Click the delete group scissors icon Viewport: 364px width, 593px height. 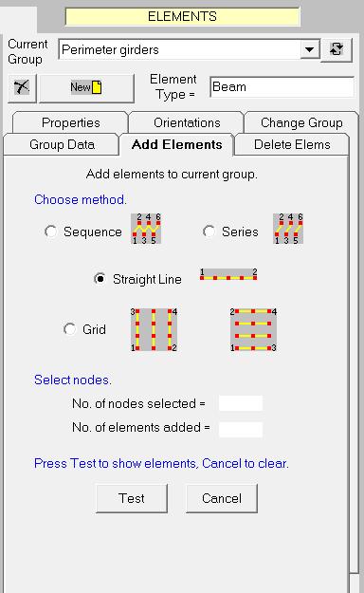tap(22, 87)
